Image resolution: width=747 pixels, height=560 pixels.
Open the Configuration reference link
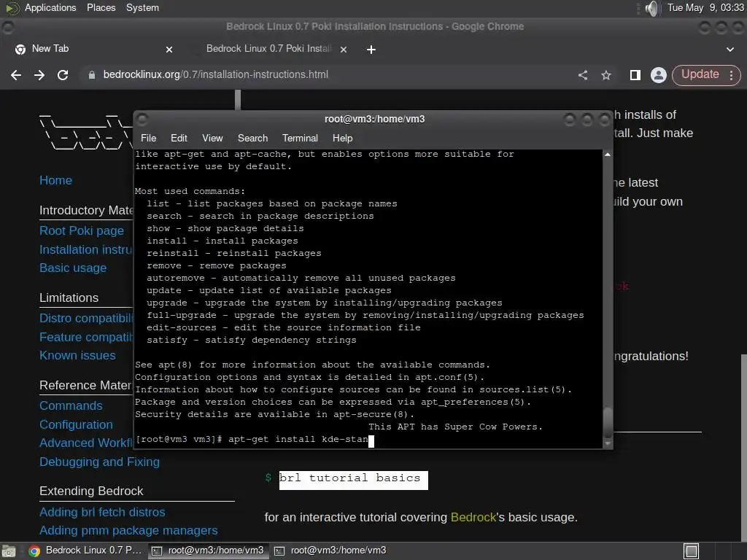76,425
